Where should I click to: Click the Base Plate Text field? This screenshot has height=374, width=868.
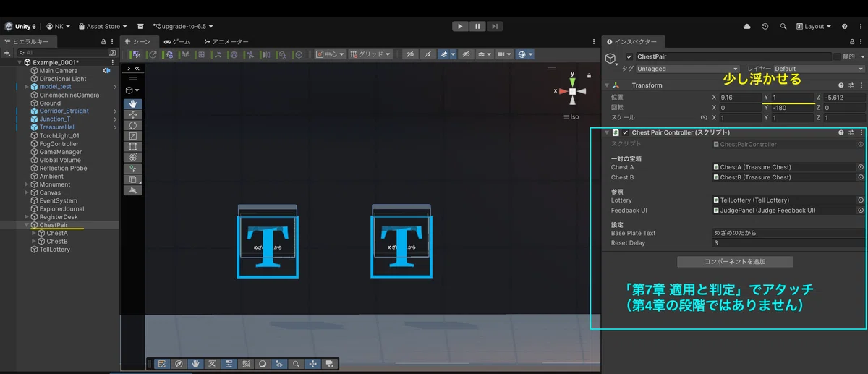(x=788, y=233)
